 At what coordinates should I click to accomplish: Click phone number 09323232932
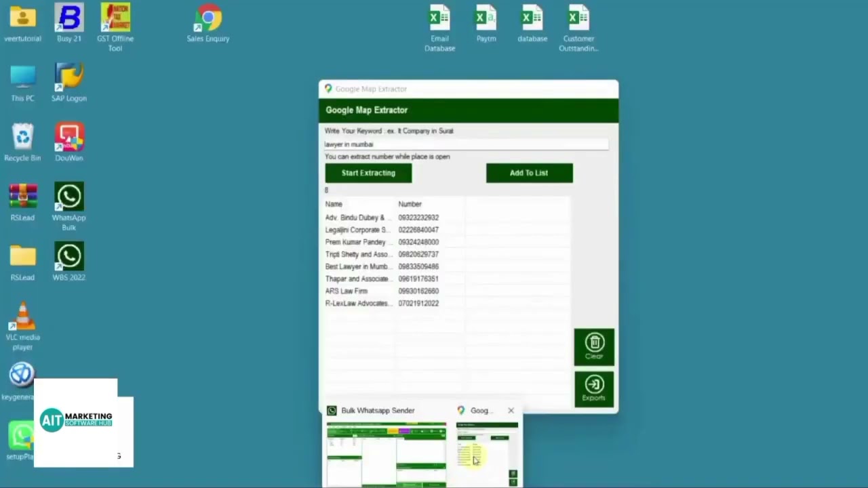pos(418,218)
